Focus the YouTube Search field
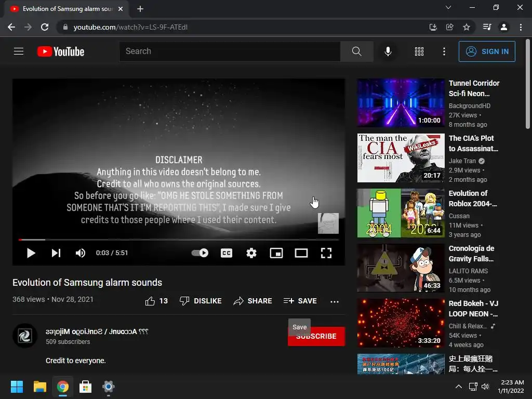Screen dimensions: 532x399 click(x=230, y=51)
